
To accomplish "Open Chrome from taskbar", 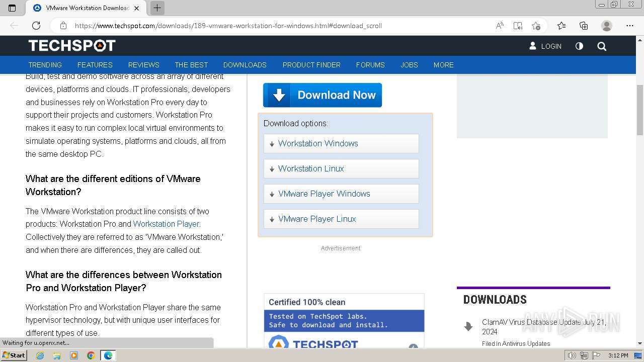I will [91, 355].
